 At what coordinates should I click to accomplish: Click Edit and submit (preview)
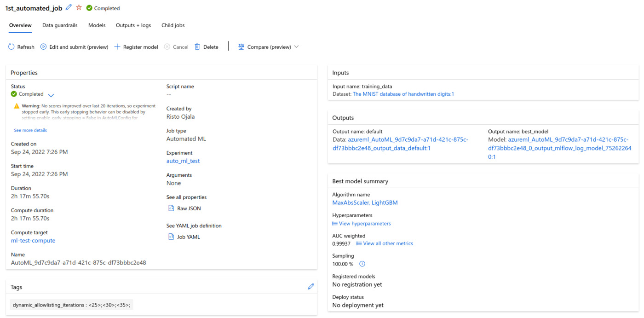point(74,47)
